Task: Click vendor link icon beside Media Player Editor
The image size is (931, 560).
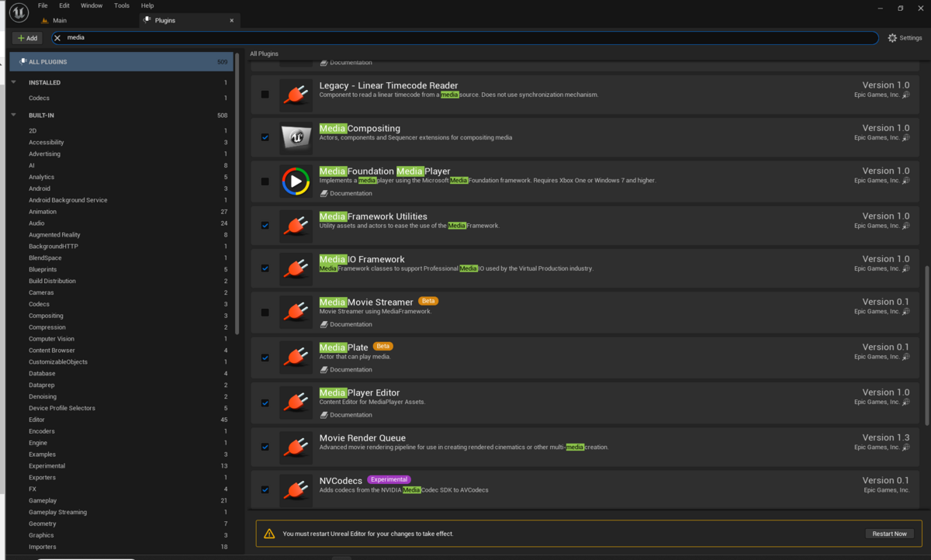Action: coord(905,402)
